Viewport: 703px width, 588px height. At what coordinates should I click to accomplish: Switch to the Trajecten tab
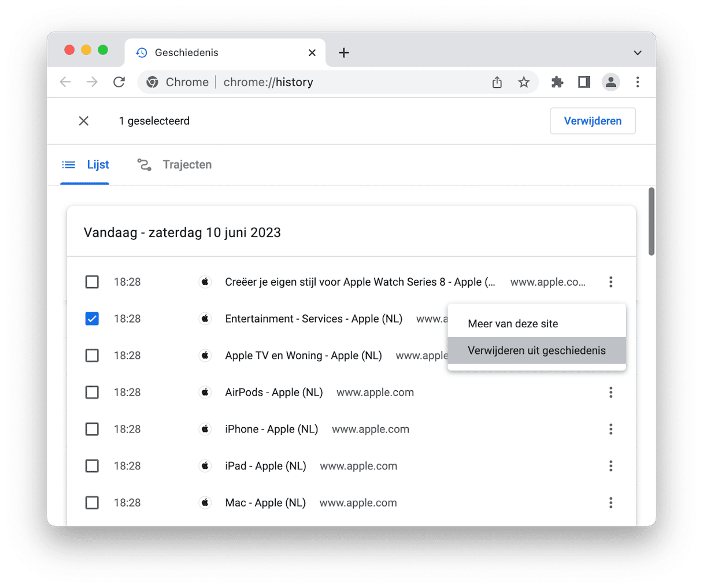[x=174, y=165]
